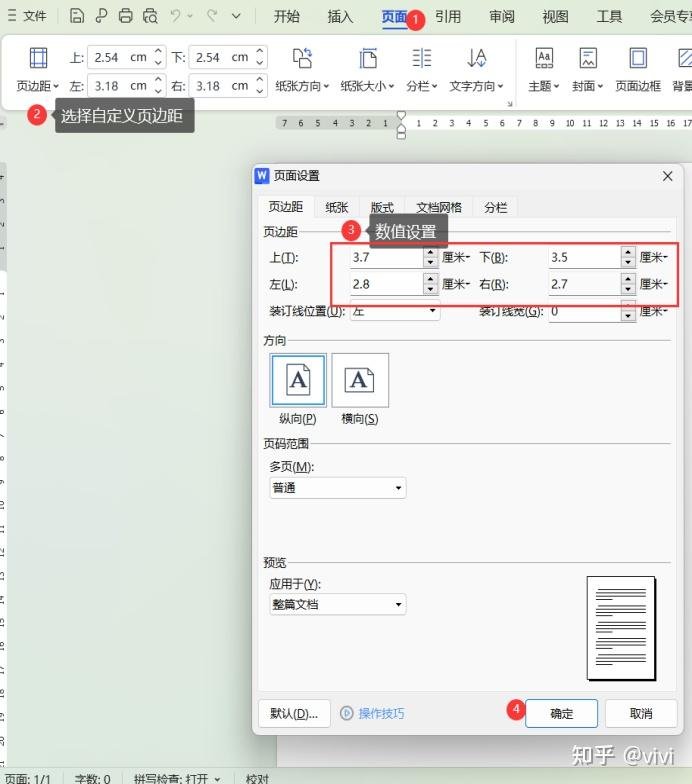
Task: Click the Print icon in quick toolbar
Action: coord(125,16)
